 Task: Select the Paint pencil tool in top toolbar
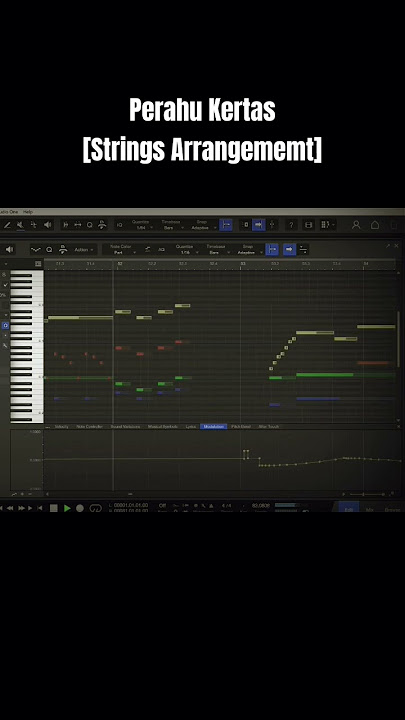7,225
